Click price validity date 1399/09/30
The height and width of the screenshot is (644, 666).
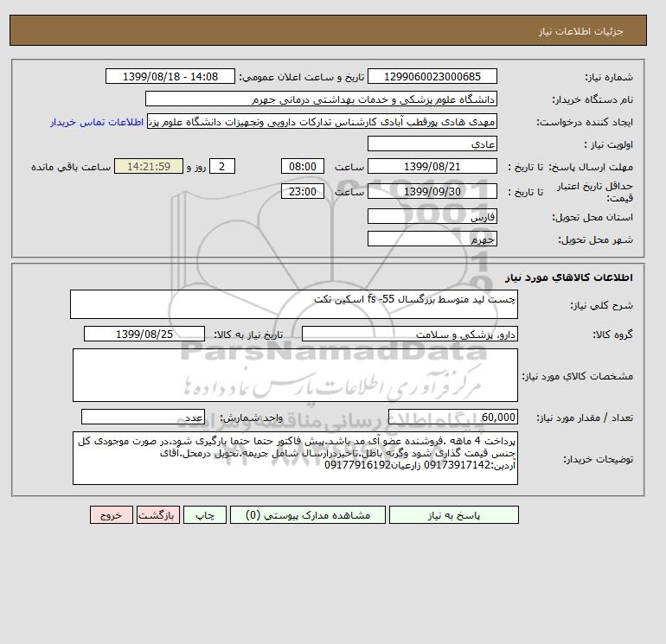[x=432, y=191]
